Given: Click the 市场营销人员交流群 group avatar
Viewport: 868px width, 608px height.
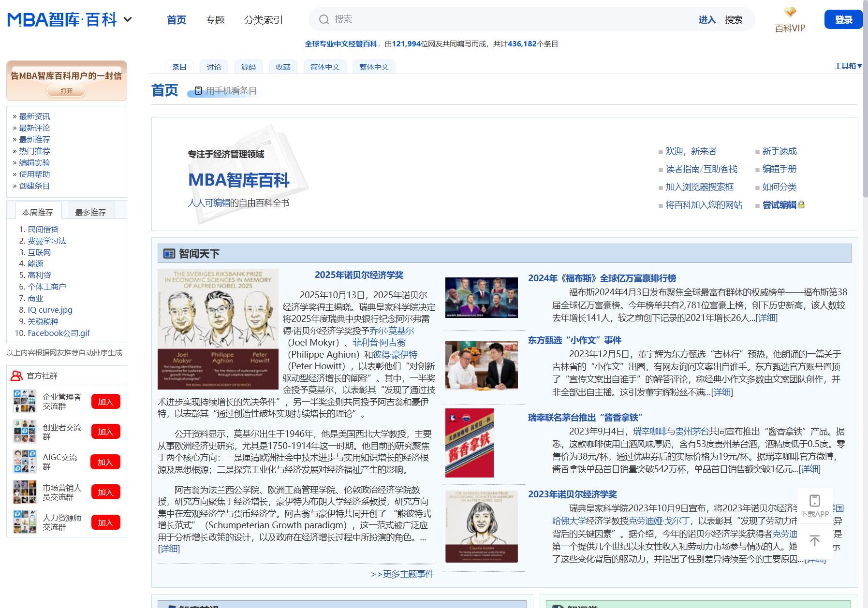Looking at the screenshot, I should 25,492.
